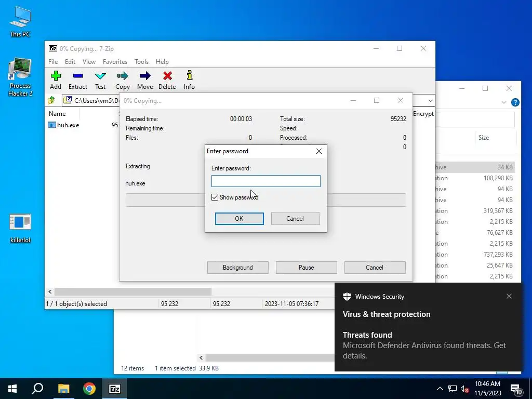Click the 7-Zip scrollbar left arrow
532x399 pixels.
point(50,291)
